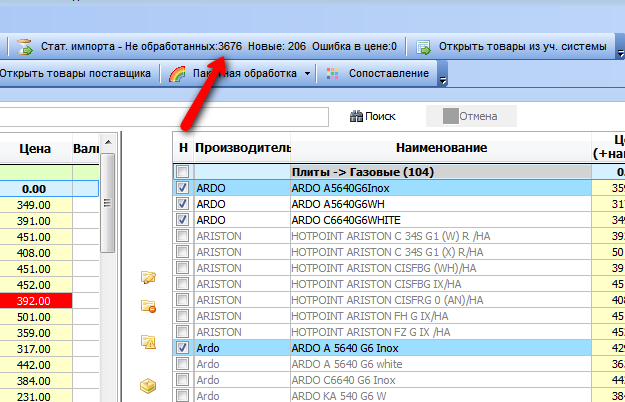
Task: Sort by Производитель column header
Action: coord(242,148)
